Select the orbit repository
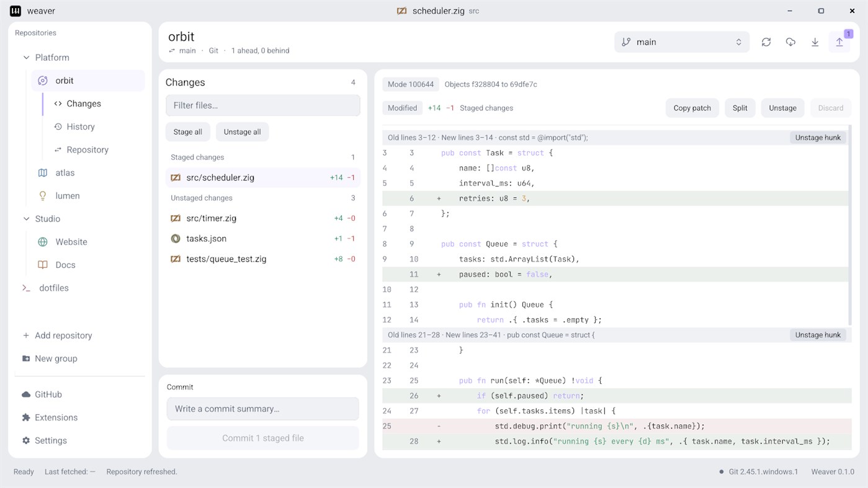The width and height of the screenshot is (868, 488). tap(88, 81)
